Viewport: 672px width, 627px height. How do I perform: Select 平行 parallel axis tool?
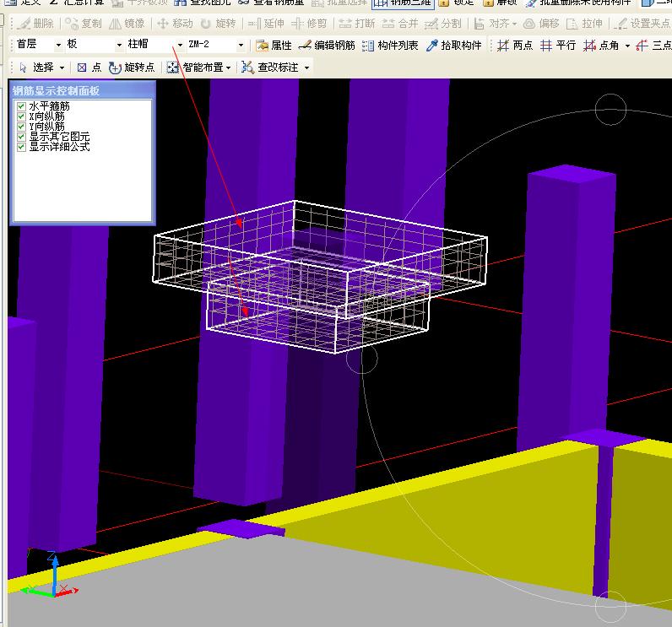click(558, 46)
